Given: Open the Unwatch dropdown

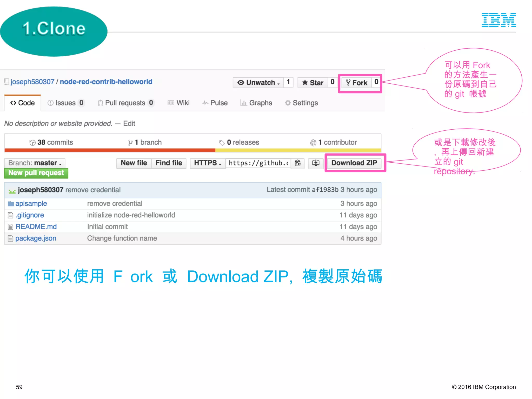Looking at the screenshot, I should coord(258,83).
